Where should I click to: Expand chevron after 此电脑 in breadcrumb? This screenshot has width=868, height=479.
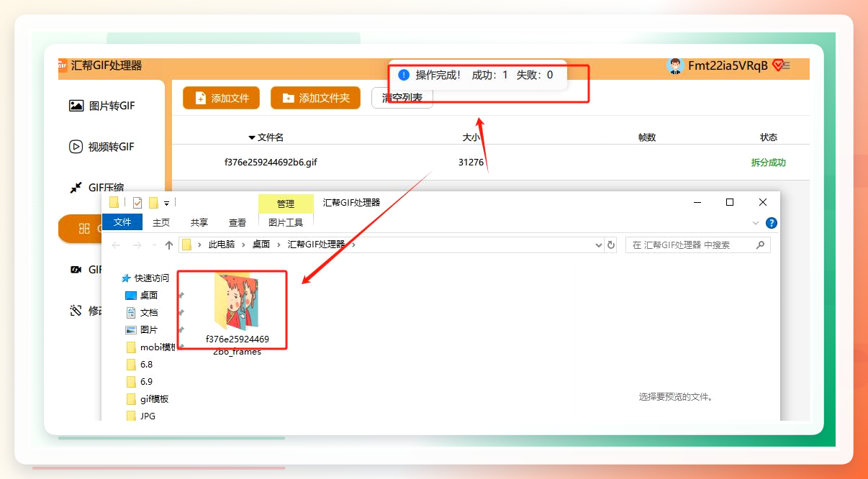(x=243, y=245)
